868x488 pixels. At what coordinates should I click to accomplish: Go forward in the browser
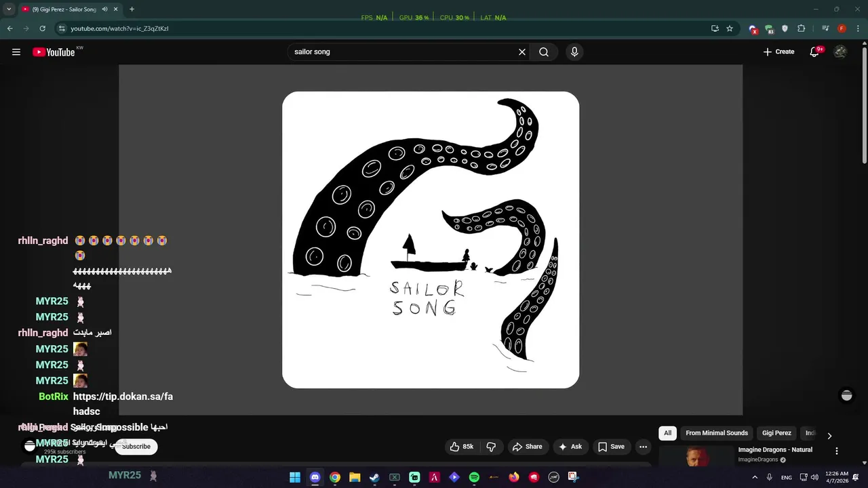26,28
